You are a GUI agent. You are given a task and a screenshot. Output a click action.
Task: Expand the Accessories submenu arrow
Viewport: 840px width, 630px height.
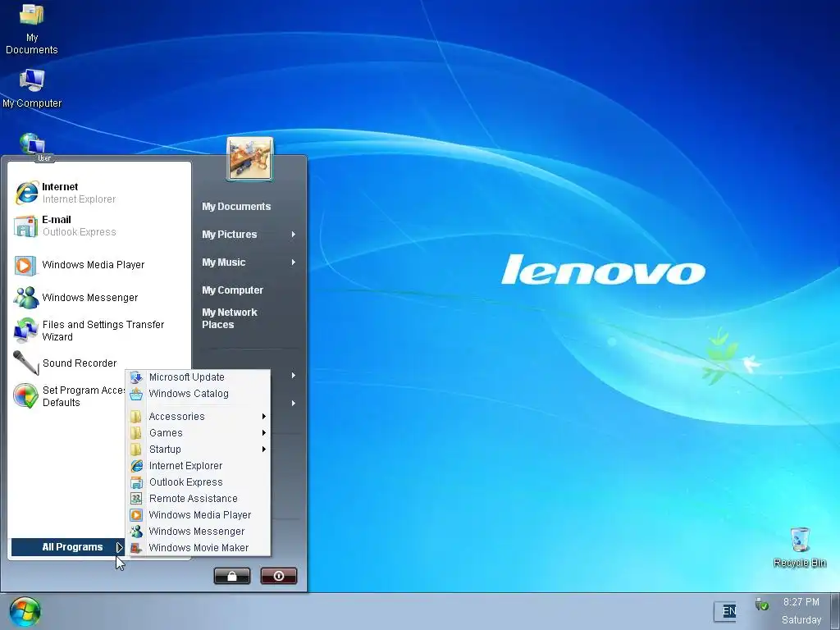tap(263, 417)
